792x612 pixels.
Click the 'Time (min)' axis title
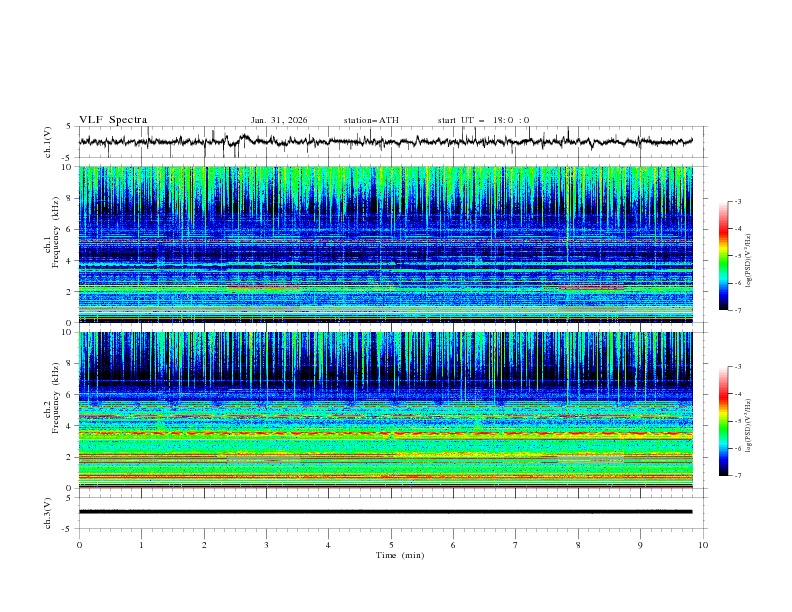point(400,555)
